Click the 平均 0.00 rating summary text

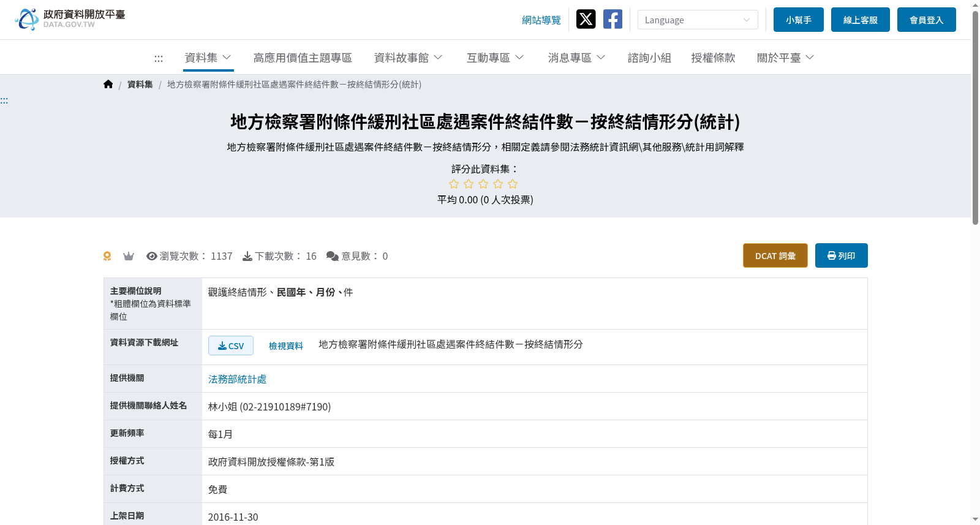(485, 200)
